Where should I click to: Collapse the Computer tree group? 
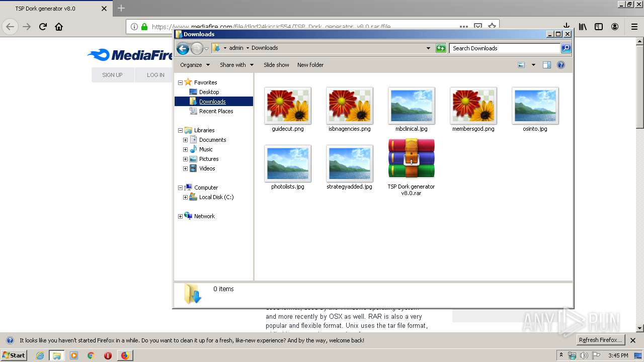(x=180, y=188)
